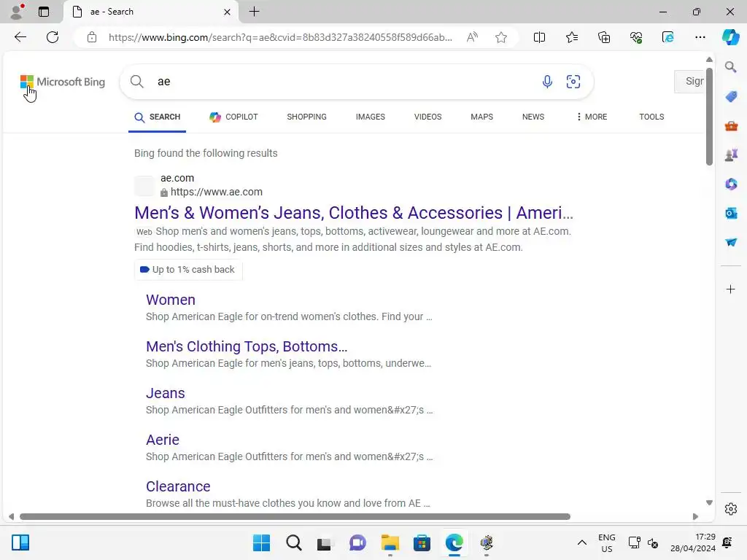The height and width of the screenshot is (560, 747).
Task: Click the address bar URL
Action: [x=280, y=37]
